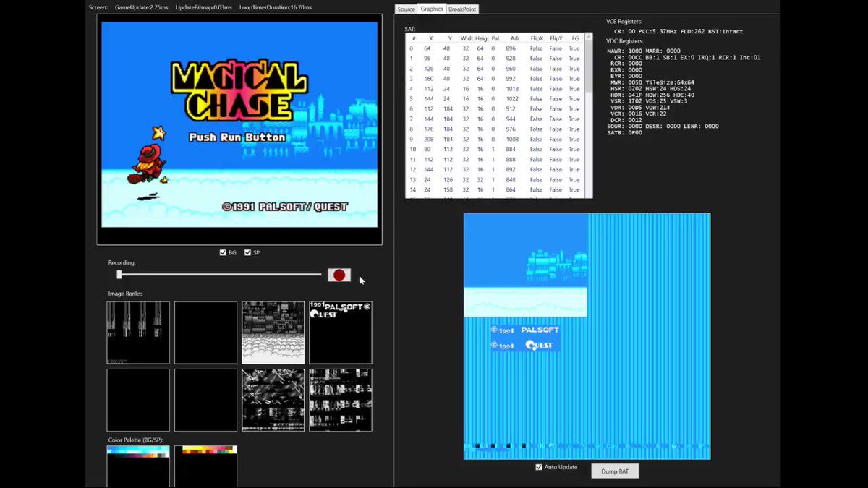Select the first image bank thumbnail with vertical stripes
This screenshot has height=488, width=868.
tap(138, 333)
